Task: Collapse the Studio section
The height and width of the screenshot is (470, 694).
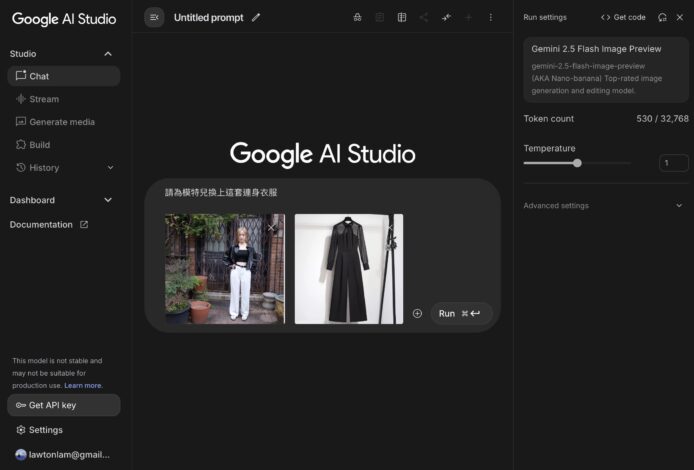Action: click(108, 53)
